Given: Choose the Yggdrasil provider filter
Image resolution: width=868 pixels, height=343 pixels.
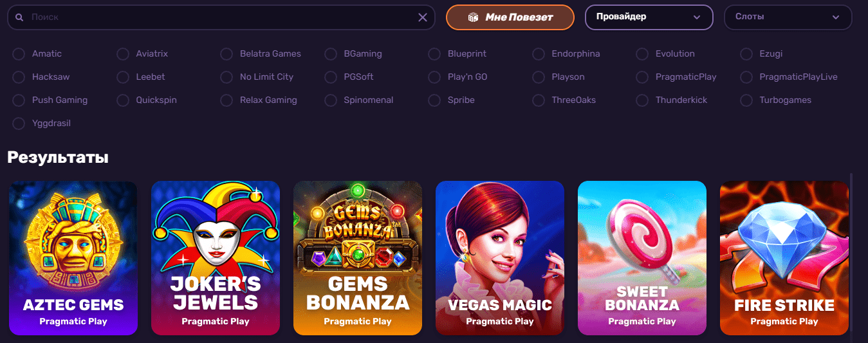Looking at the screenshot, I should [x=19, y=124].
